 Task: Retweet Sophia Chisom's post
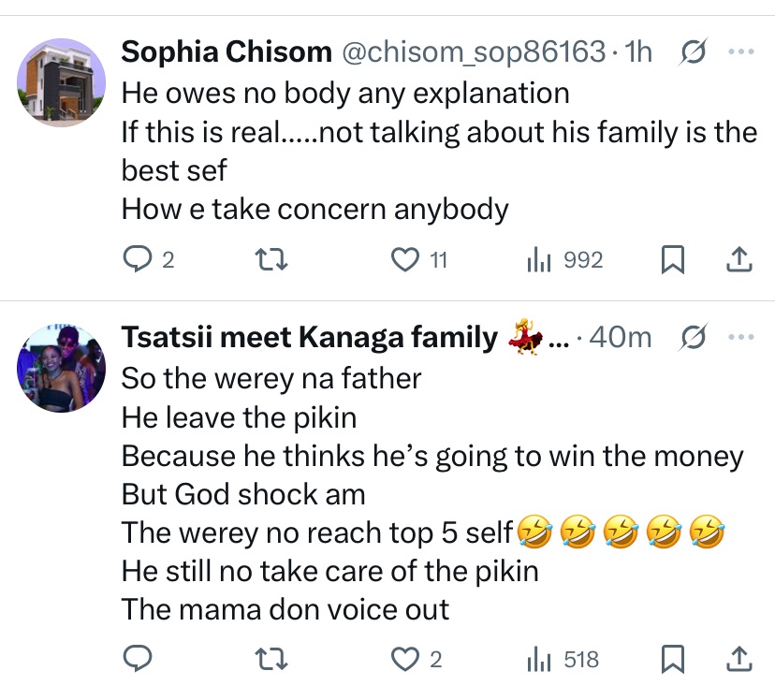[x=271, y=259]
